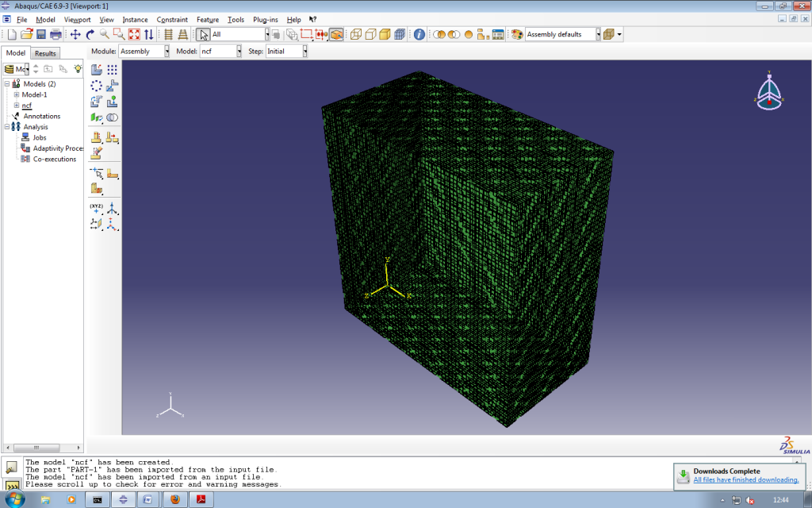Open the Constraint menu

coord(172,19)
